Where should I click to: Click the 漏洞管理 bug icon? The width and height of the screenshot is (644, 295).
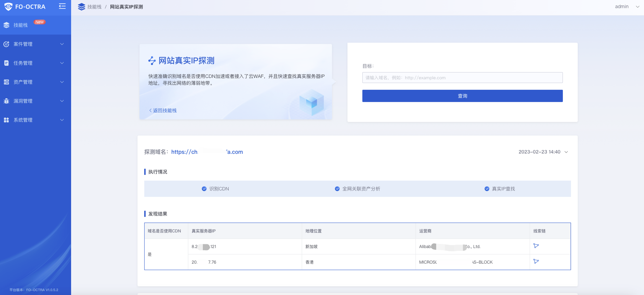[x=7, y=101]
